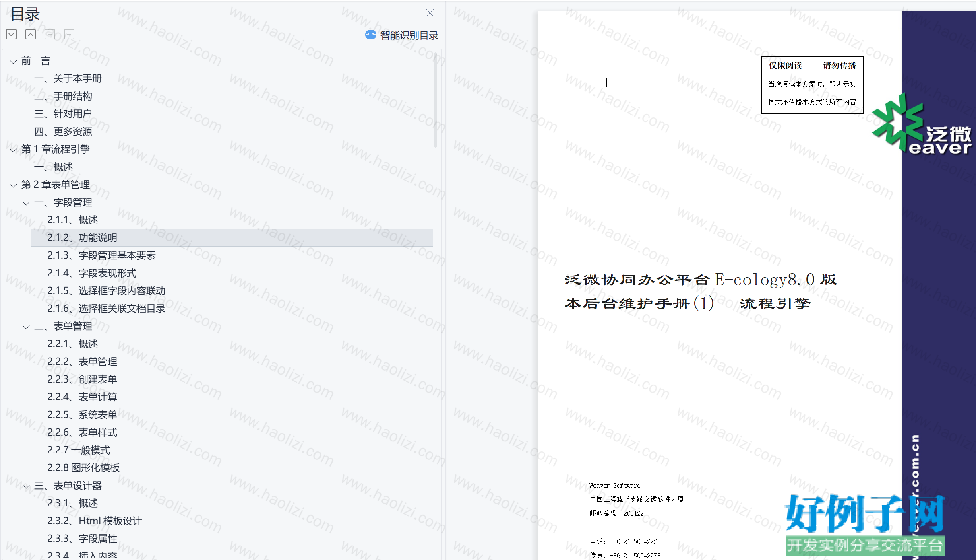Select 三、表单设计器 heading
This screenshot has height=560, width=976.
coord(68,486)
